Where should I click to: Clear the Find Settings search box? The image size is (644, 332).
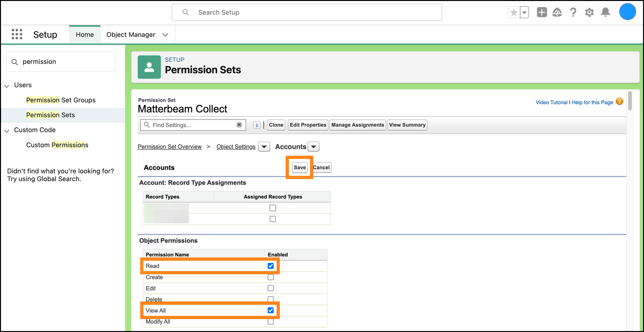coord(239,125)
